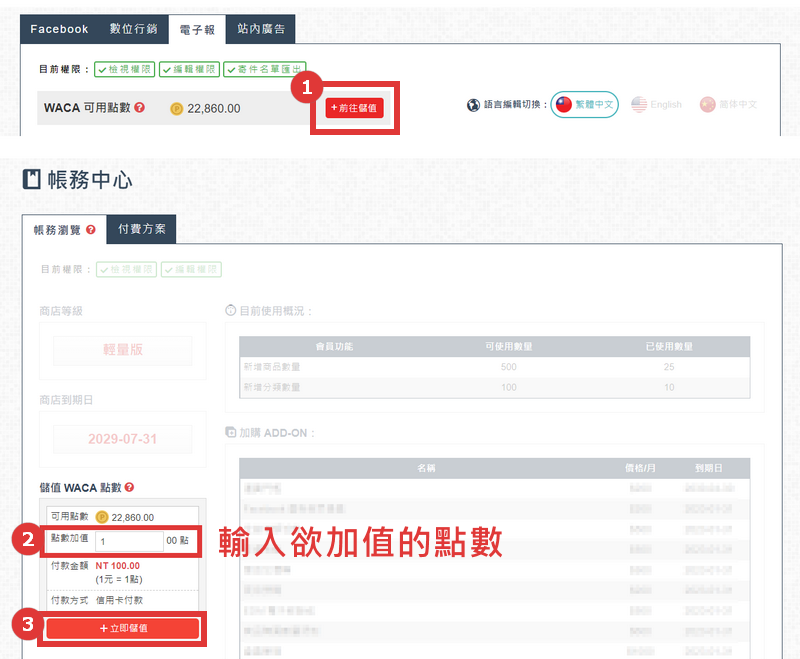Click the 編輯權限 badge in 電子報 panel
The height and width of the screenshot is (659, 800).
point(189,69)
